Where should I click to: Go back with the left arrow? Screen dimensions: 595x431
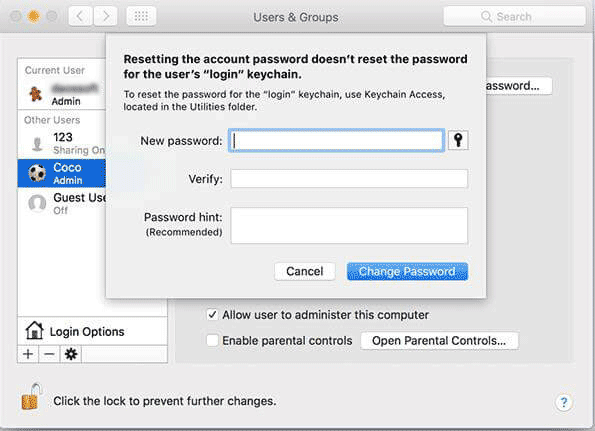click(x=80, y=16)
